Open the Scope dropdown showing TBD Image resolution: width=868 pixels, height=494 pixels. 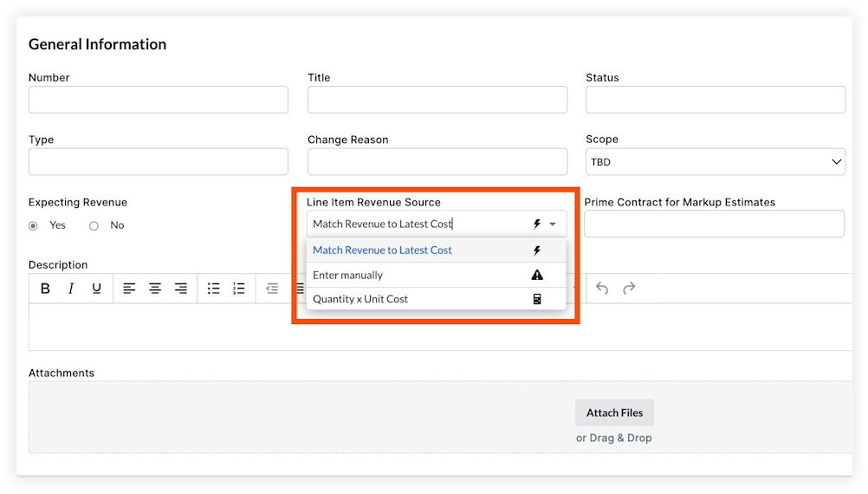[x=716, y=162]
